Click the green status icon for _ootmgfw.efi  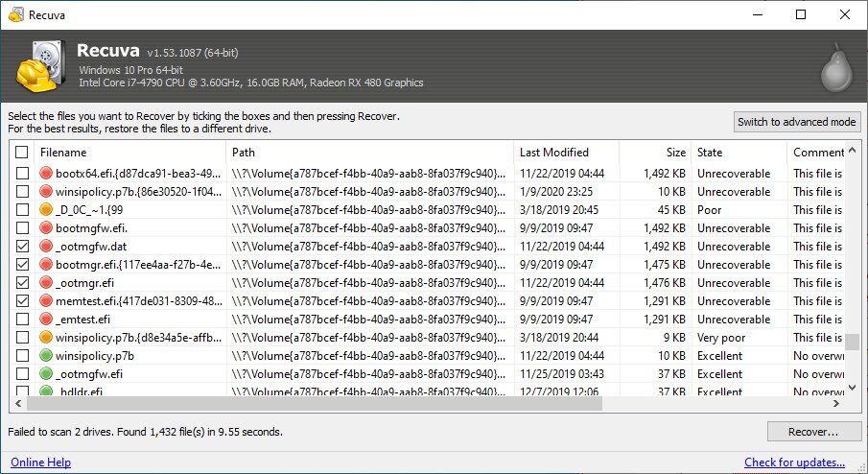[46, 374]
